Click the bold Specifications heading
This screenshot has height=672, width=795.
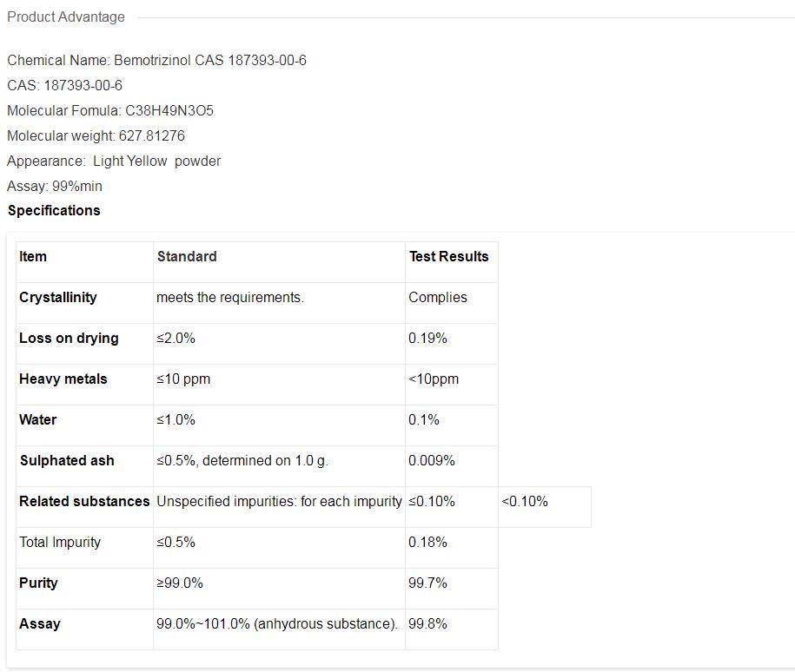[54, 211]
